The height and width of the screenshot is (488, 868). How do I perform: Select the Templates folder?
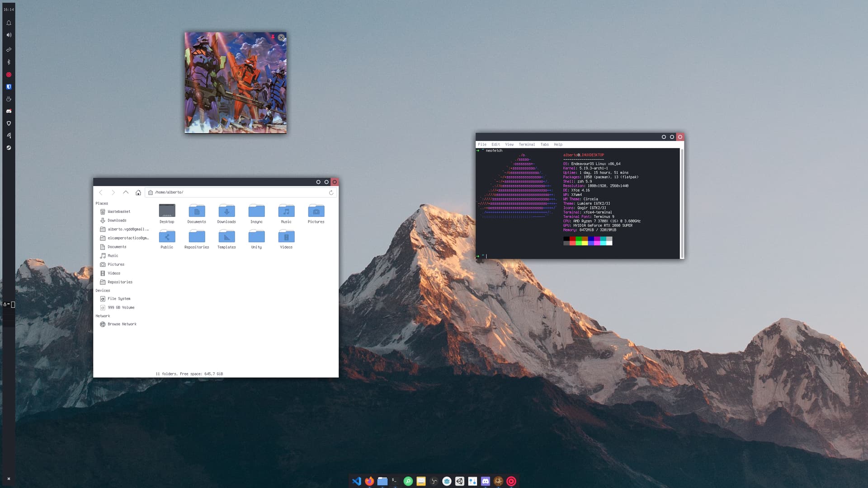[x=226, y=239]
